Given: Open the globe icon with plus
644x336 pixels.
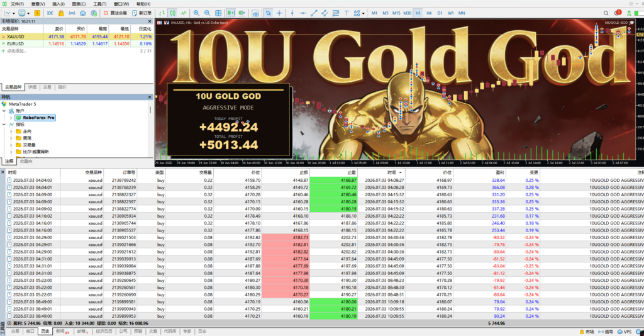Looking at the screenshot, I should pyautogui.click(x=94, y=13).
